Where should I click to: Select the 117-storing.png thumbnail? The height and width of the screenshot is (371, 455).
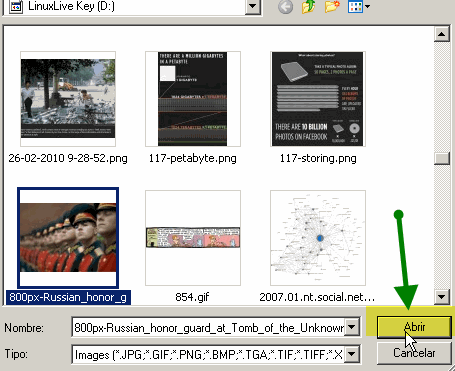point(318,99)
